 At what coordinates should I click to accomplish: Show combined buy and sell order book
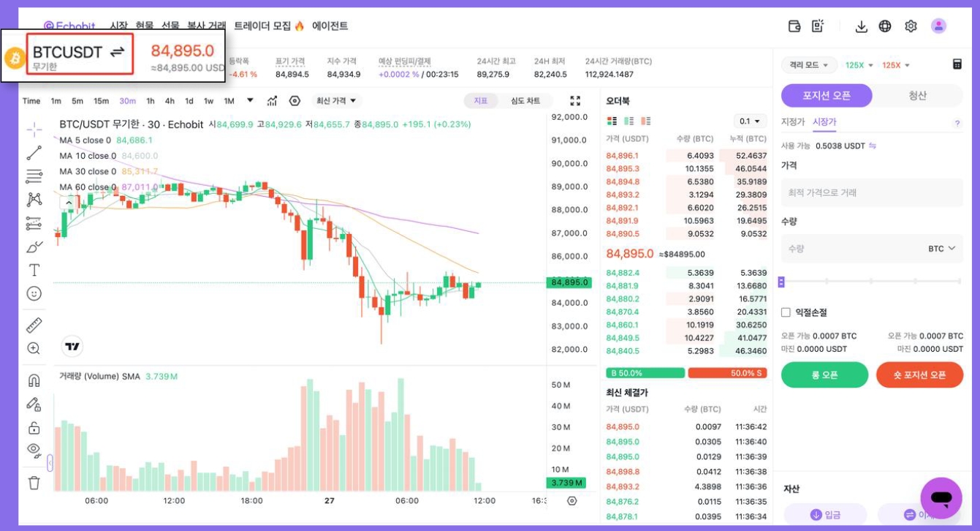click(x=612, y=121)
